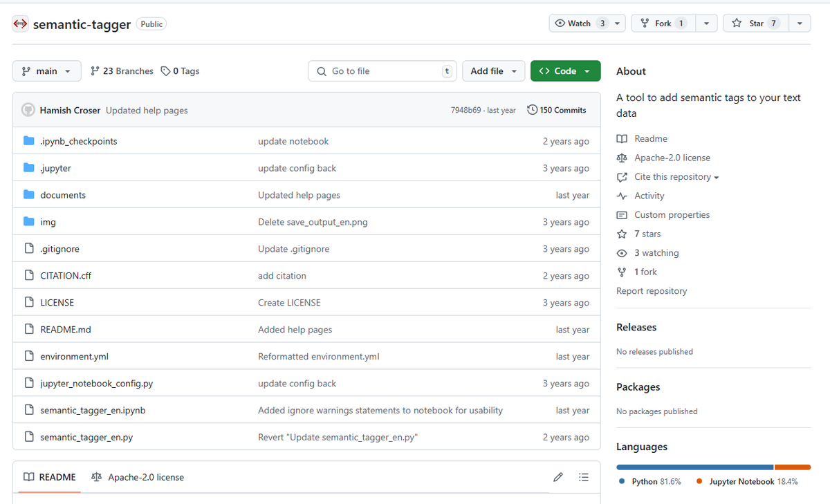Open commit 'Revert Update semantic_tagger_en.py'
Screen dimensions: 830x504
pyautogui.click(x=338, y=437)
